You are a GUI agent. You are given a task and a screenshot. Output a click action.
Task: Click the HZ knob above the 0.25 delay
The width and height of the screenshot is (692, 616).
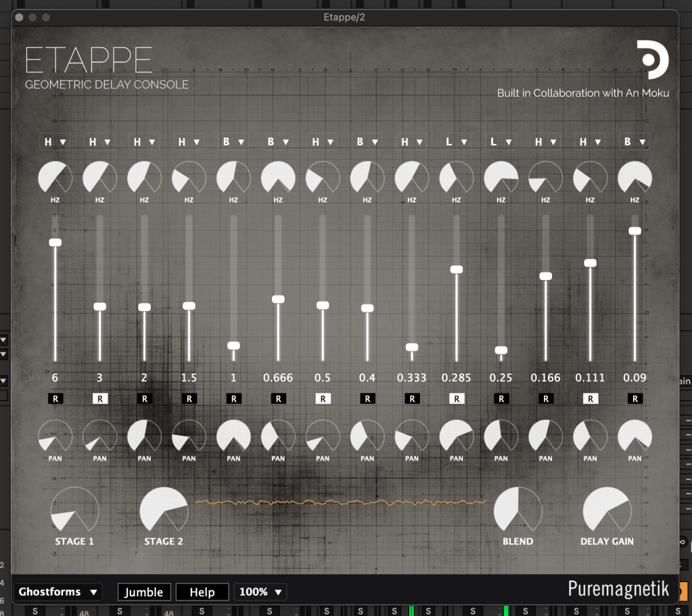click(x=501, y=178)
